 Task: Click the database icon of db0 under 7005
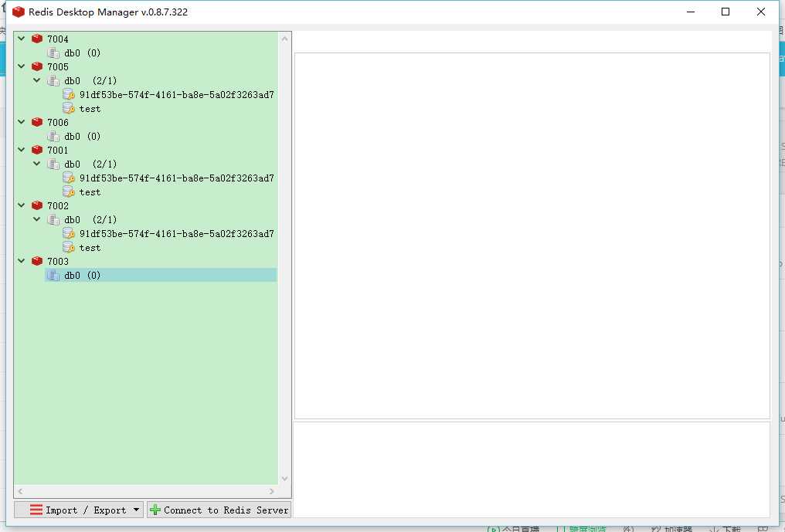53,80
